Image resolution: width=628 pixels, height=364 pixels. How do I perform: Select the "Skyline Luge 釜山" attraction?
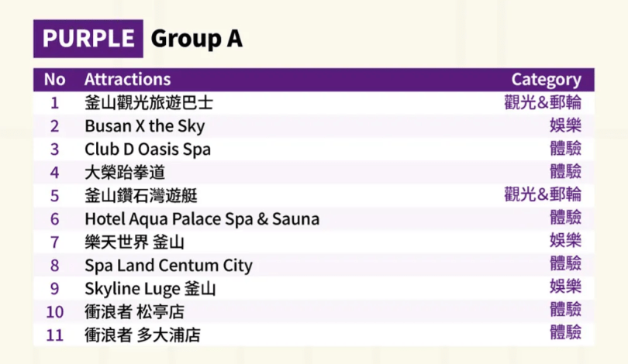(x=150, y=289)
